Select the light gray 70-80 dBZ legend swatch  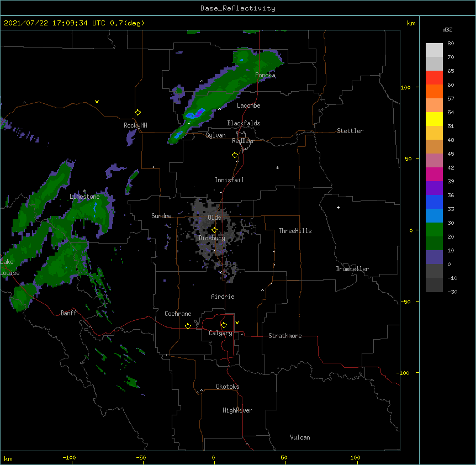(434, 50)
